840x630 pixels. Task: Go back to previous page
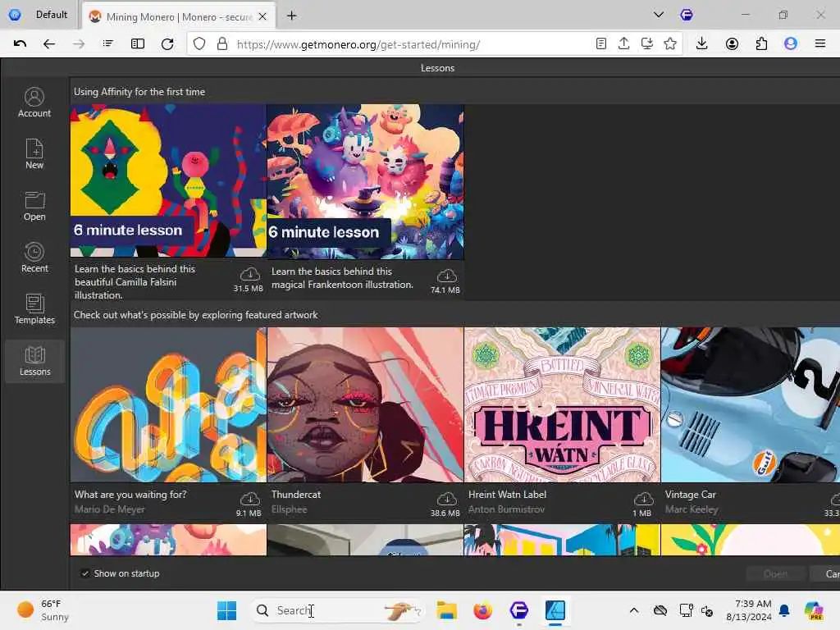tap(48, 44)
